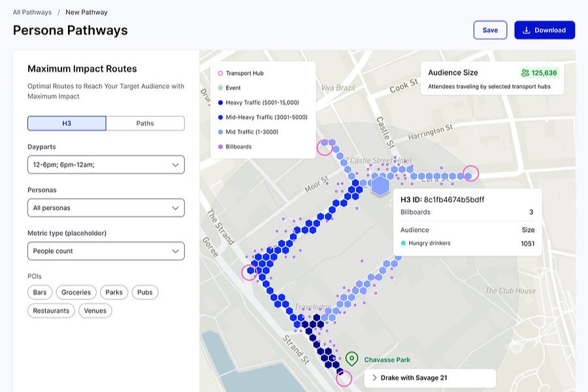The width and height of the screenshot is (588, 392).
Task: Click Mid-Heavy Traffic legend color dot
Action: coord(221,117)
